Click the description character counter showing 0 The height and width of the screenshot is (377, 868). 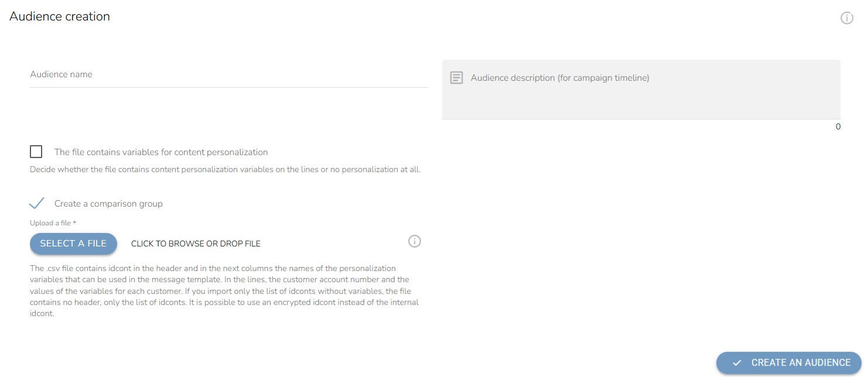tap(838, 126)
